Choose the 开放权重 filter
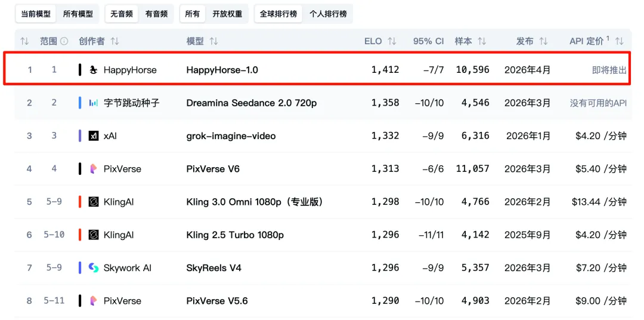This screenshot has width=644, height=320. (x=227, y=14)
